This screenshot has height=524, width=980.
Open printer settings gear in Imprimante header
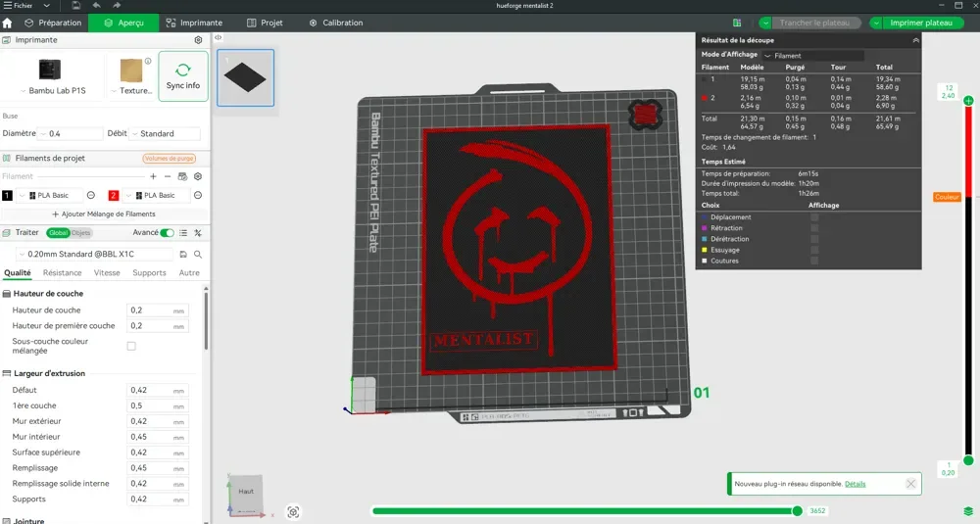198,40
